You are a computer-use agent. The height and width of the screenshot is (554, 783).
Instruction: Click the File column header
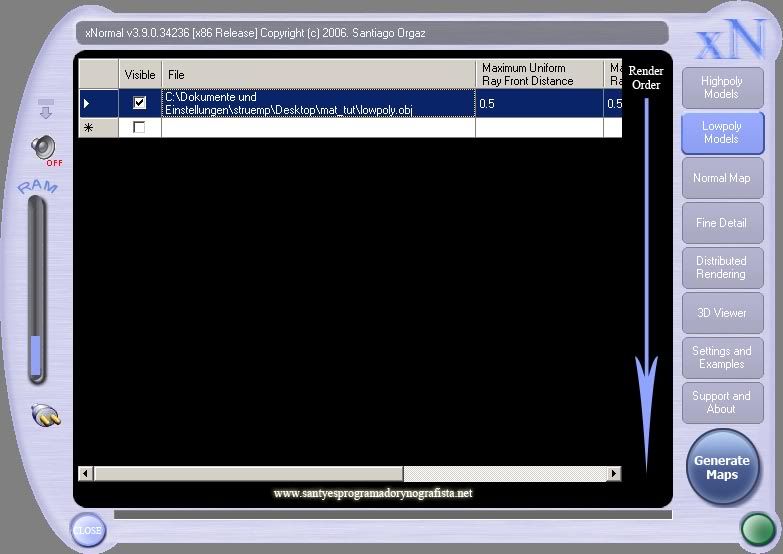click(319, 74)
